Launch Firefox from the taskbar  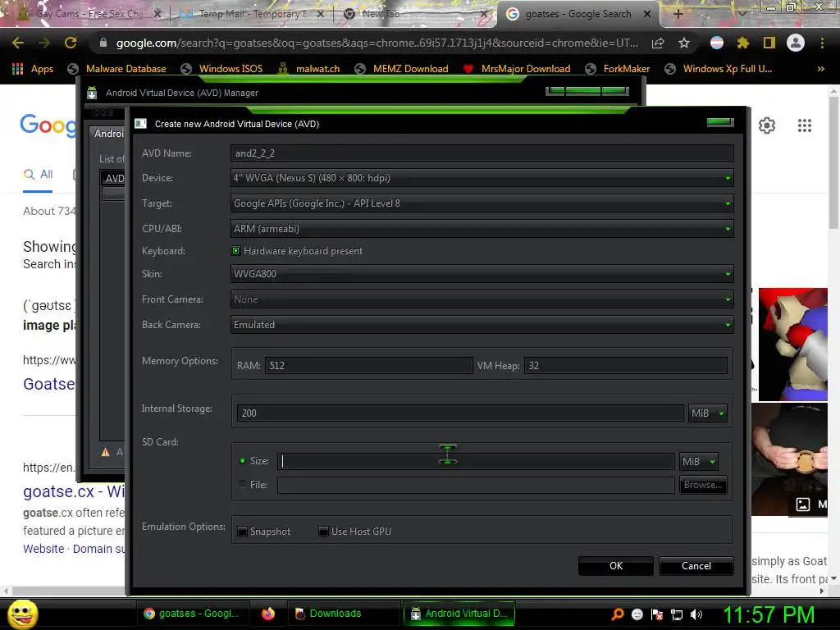tap(268, 614)
